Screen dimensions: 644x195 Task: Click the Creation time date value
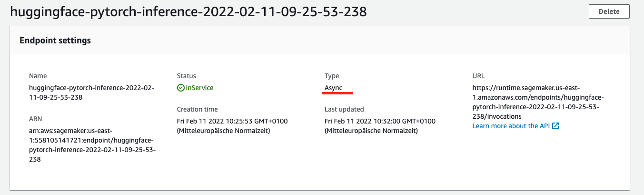pos(232,126)
